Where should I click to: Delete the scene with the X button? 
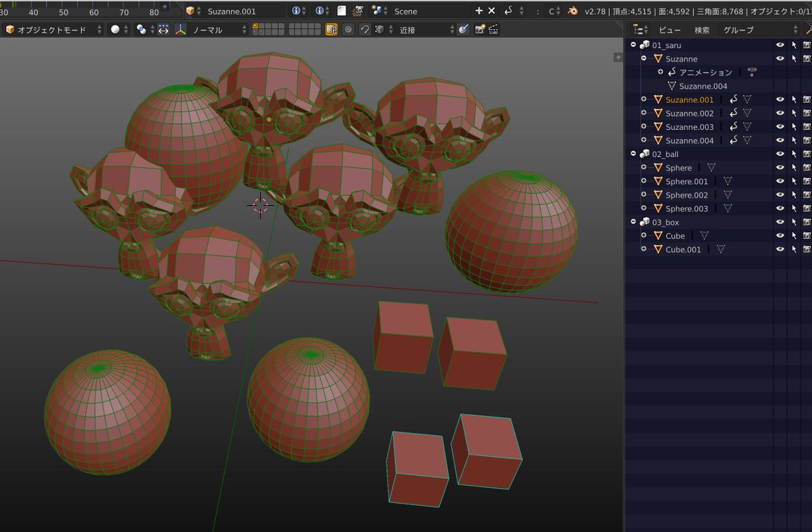coord(491,11)
